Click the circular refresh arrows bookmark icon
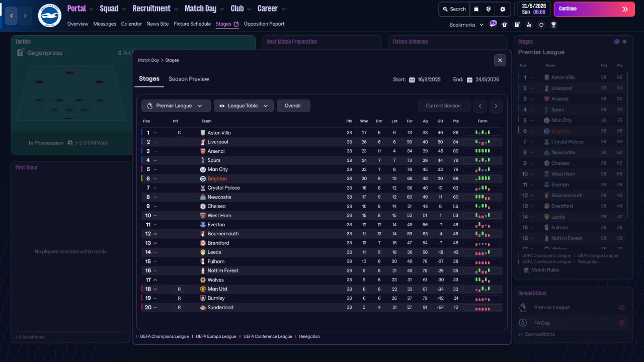644x362 pixels. [x=541, y=25]
